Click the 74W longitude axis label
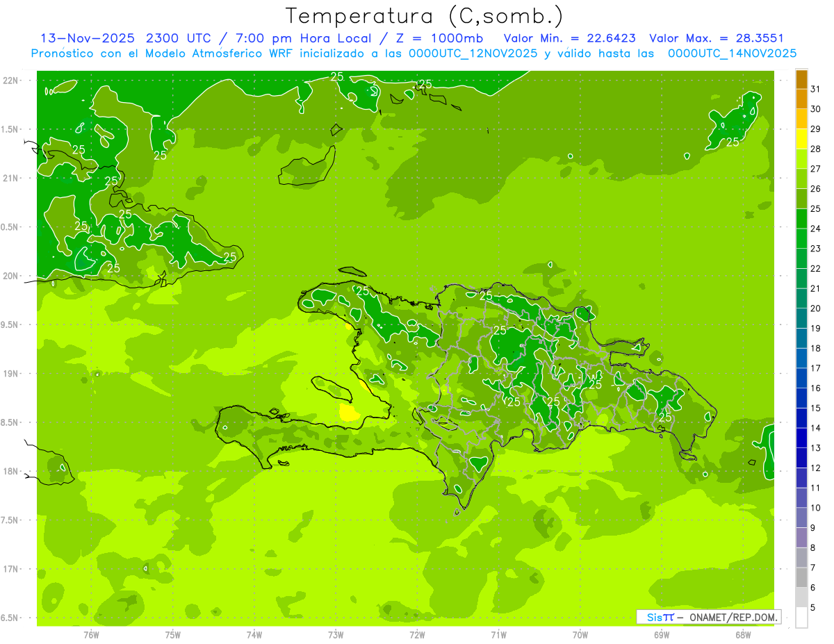The image size is (834, 644). (254, 634)
